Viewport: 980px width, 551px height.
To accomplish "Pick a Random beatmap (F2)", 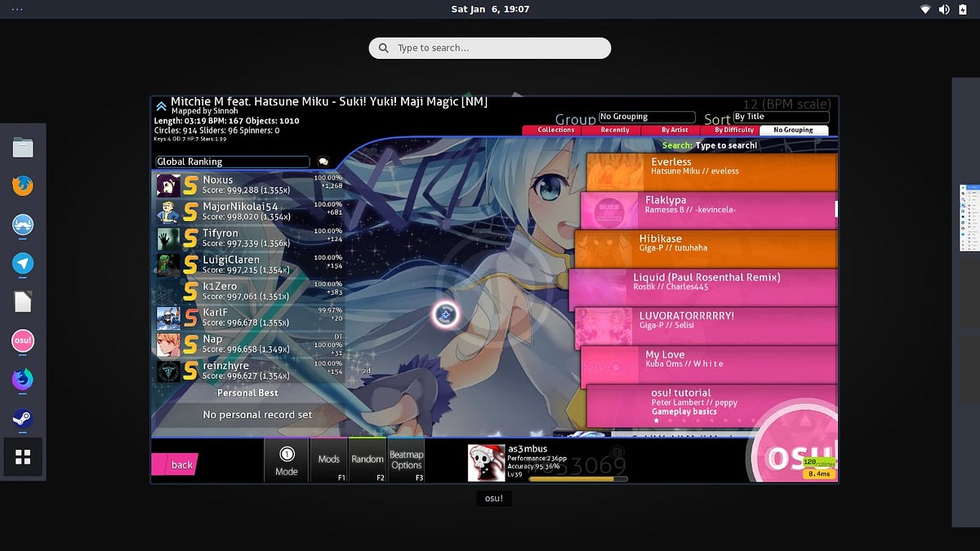I will (367, 460).
